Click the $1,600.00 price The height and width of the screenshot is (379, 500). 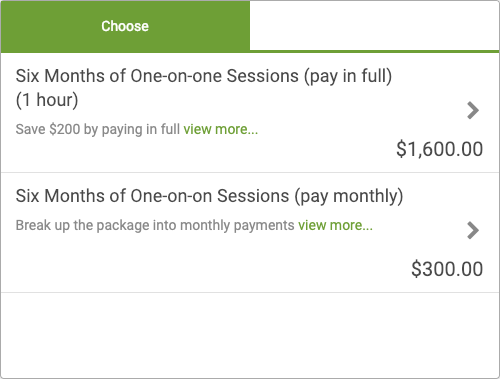[439, 149]
